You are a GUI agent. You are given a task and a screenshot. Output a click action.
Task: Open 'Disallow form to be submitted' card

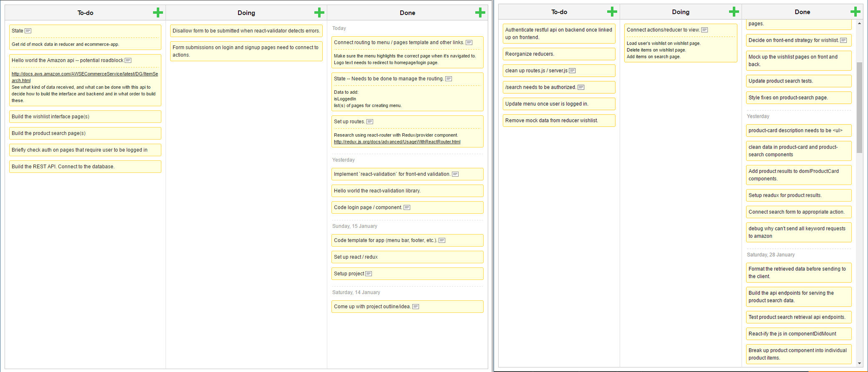[246, 31]
